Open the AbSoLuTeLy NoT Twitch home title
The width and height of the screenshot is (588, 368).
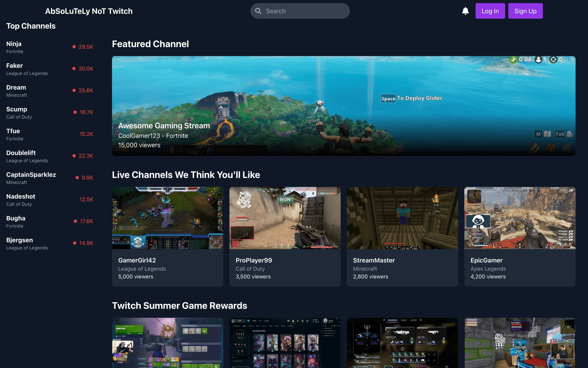pyautogui.click(x=89, y=11)
